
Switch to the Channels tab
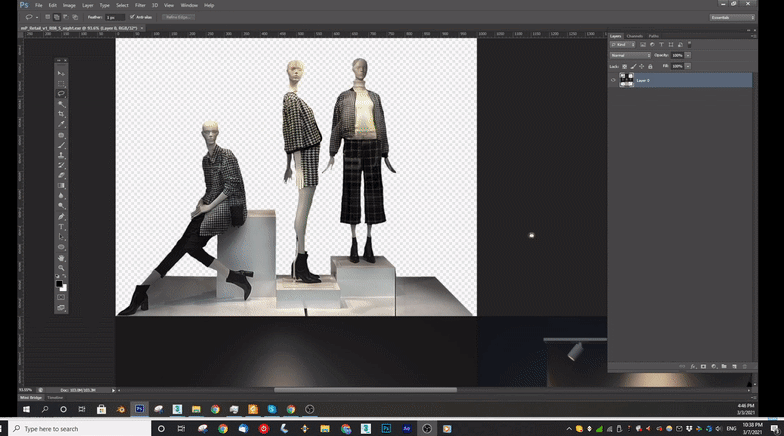coord(635,36)
